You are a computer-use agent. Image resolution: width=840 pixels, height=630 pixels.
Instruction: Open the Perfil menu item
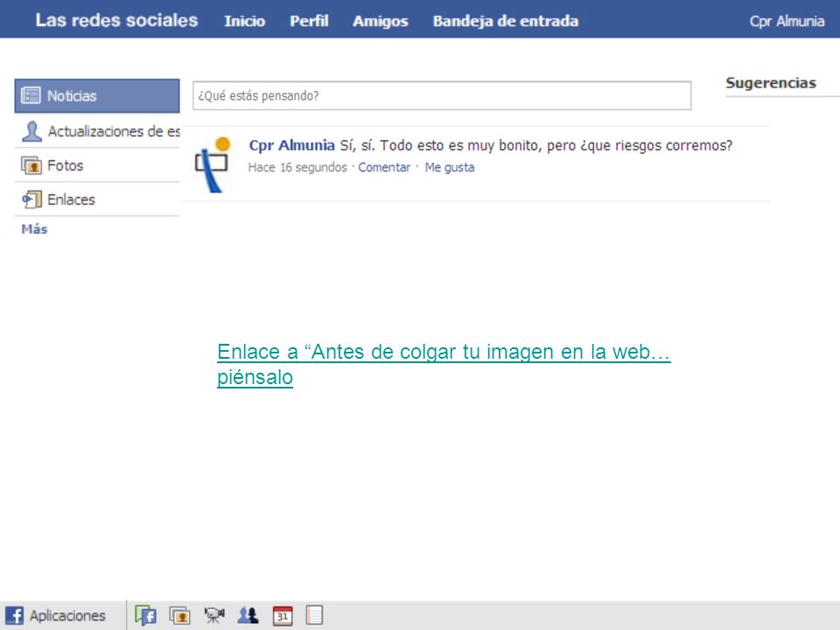coord(309,21)
